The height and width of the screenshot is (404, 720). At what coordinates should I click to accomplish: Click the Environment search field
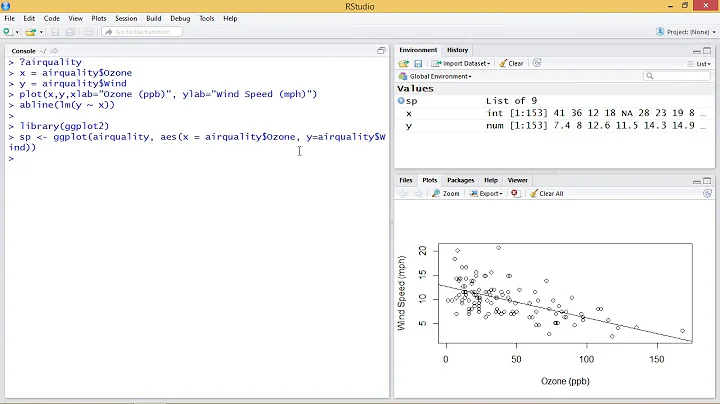677,76
